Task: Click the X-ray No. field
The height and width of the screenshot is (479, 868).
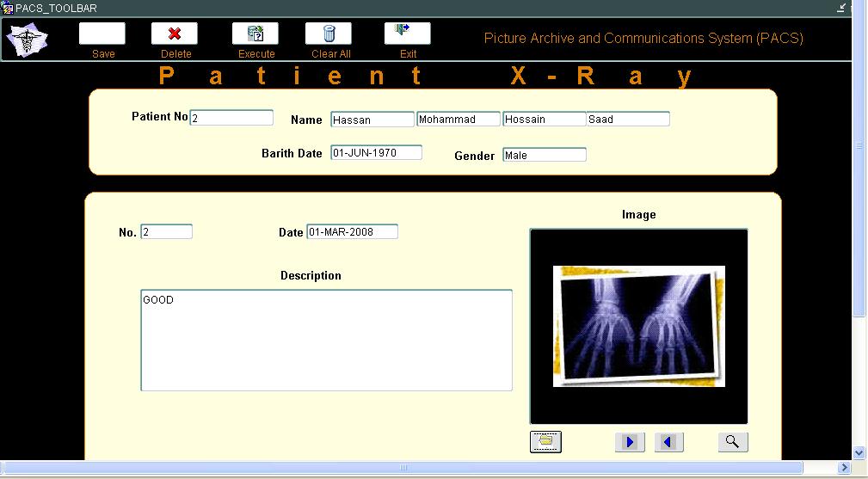Action: point(167,231)
